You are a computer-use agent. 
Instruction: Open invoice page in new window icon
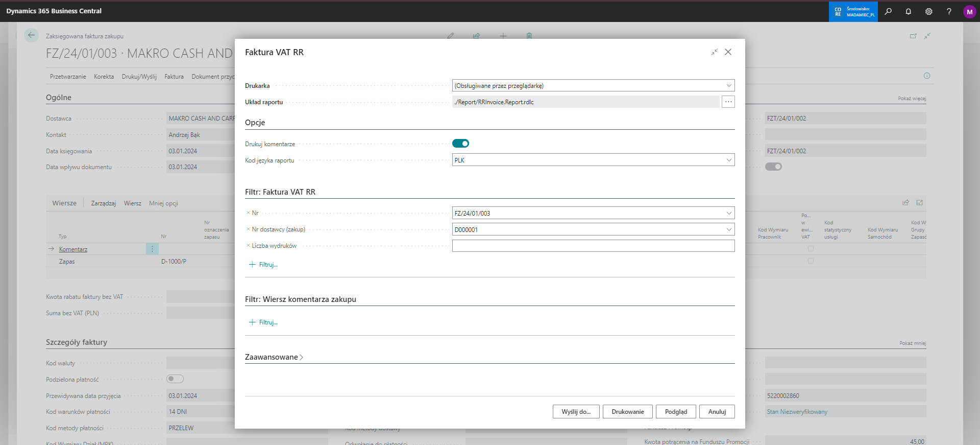(913, 36)
